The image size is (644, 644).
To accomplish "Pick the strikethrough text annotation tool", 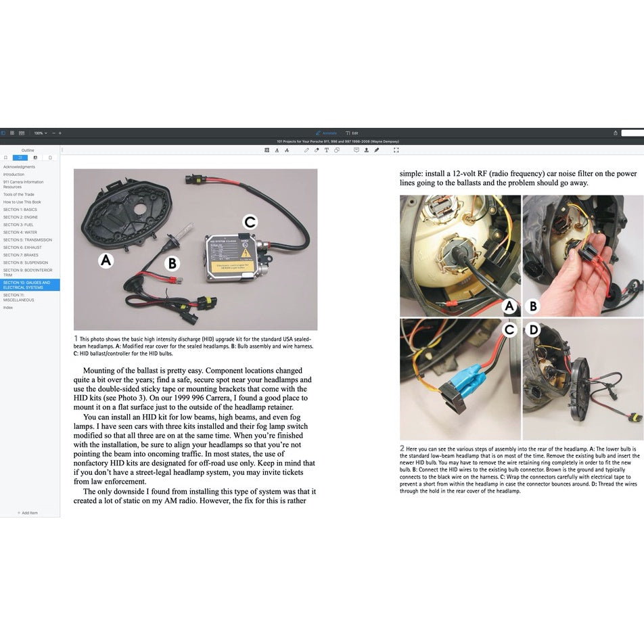I will (x=285, y=150).
